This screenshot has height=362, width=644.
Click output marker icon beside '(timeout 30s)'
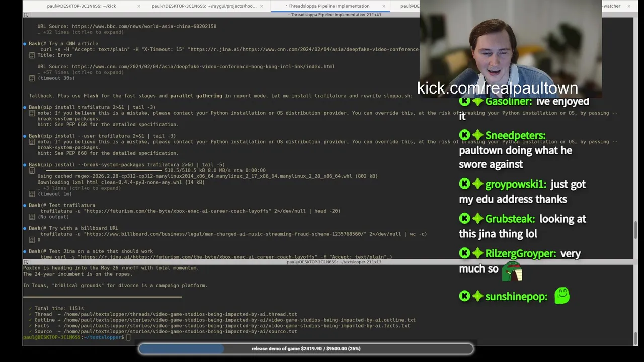point(32,78)
